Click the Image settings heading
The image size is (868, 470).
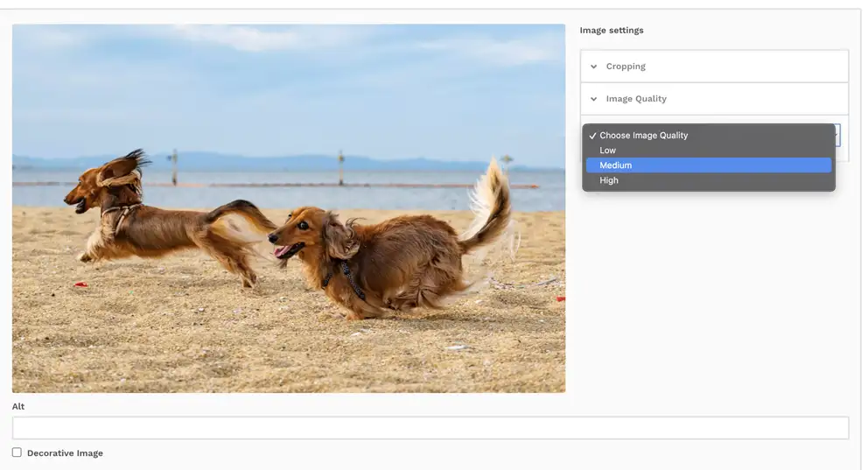point(612,31)
